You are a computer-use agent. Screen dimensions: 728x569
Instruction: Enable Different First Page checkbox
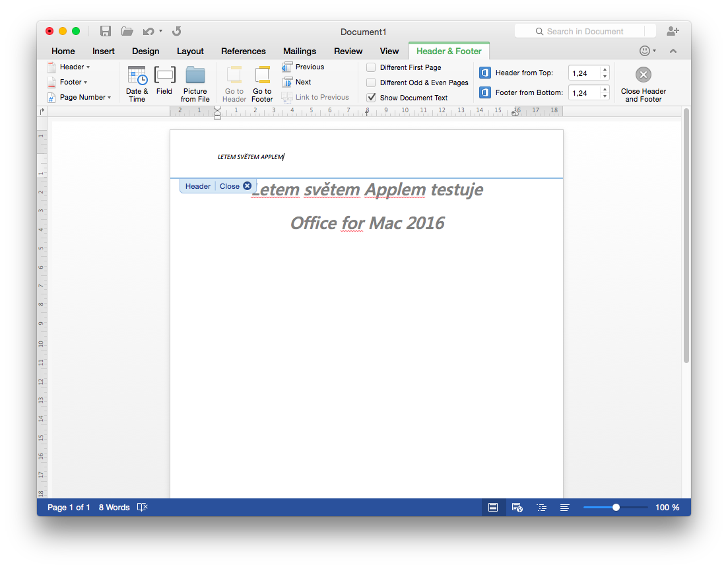pyautogui.click(x=371, y=67)
